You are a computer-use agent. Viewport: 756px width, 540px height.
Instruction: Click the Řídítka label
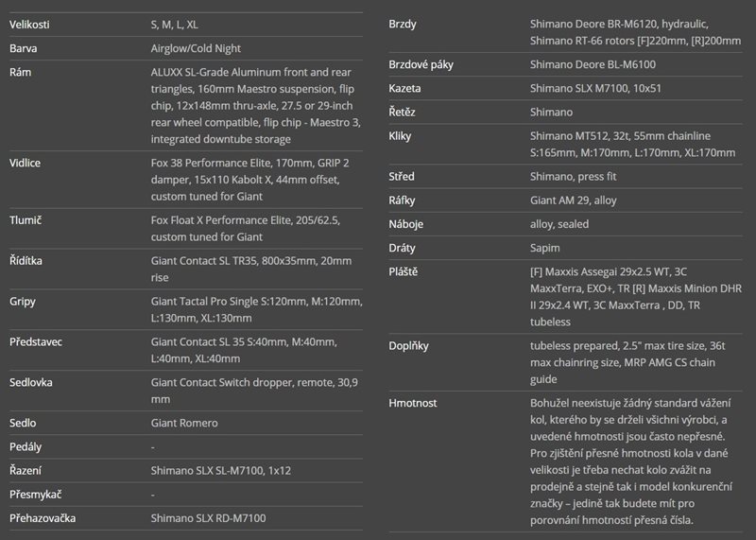pos(28,260)
